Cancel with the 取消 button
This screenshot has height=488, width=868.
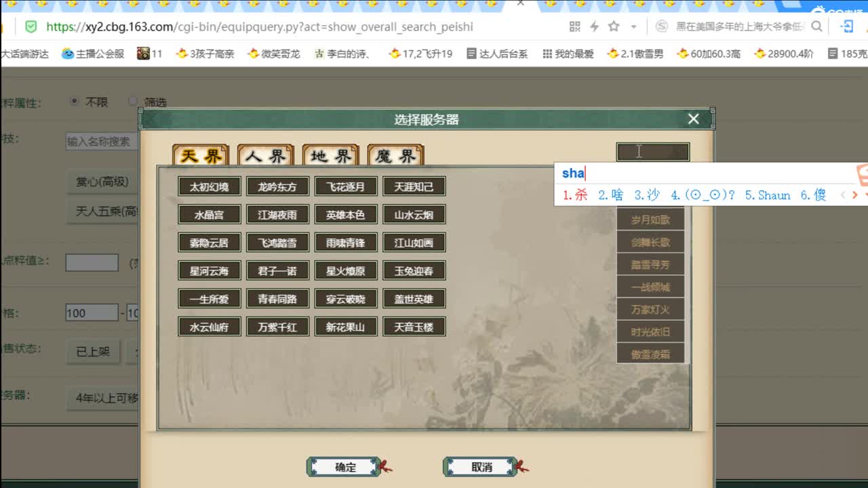point(481,467)
